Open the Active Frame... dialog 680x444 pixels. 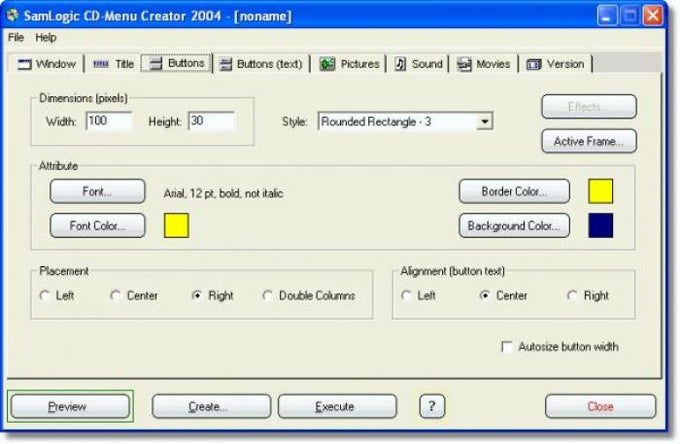click(x=589, y=141)
